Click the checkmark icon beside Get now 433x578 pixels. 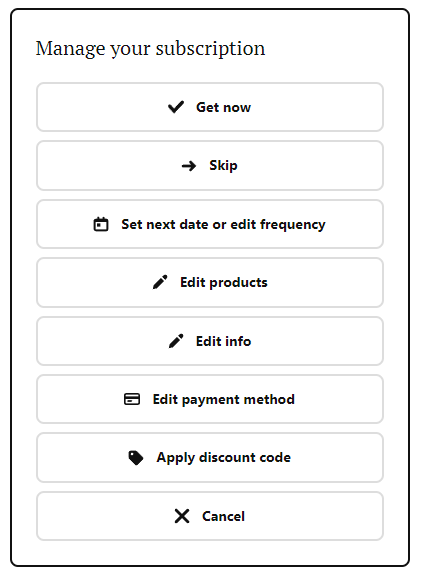click(x=176, y=107)
